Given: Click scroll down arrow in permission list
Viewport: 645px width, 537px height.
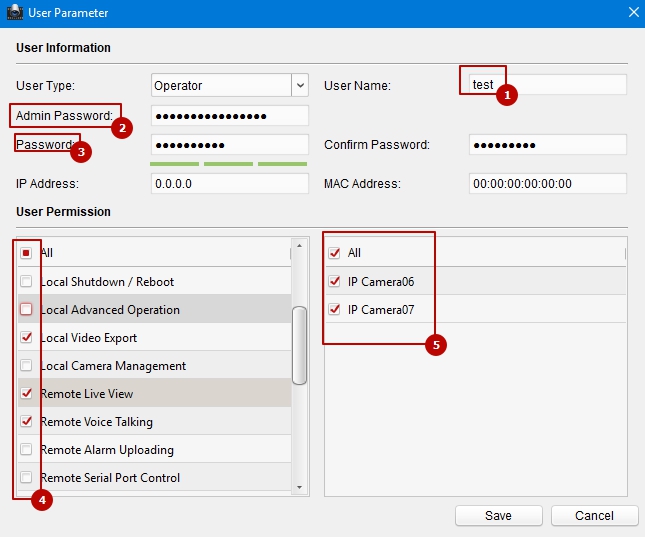Looking at the screenshot, I should (298, 486).
